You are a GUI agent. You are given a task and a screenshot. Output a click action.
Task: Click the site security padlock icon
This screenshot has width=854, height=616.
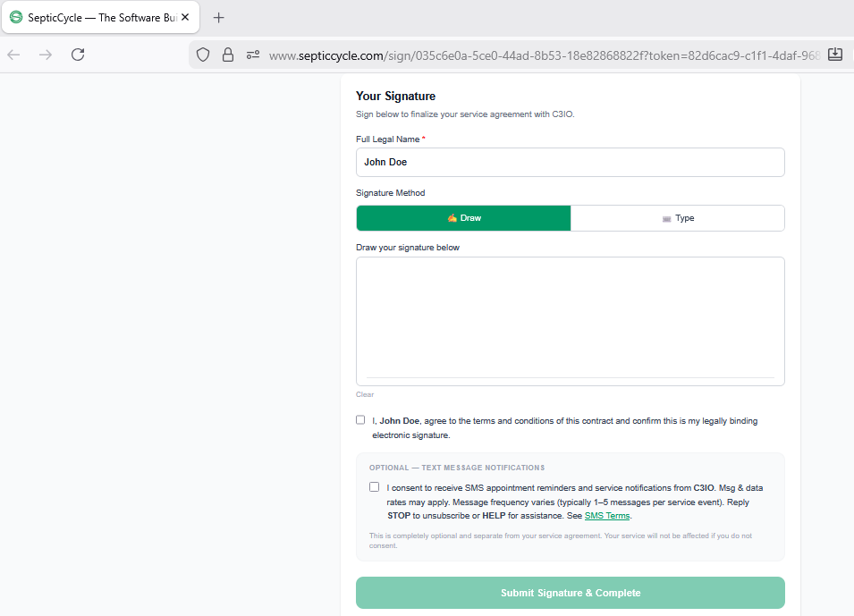coord(227,55)
